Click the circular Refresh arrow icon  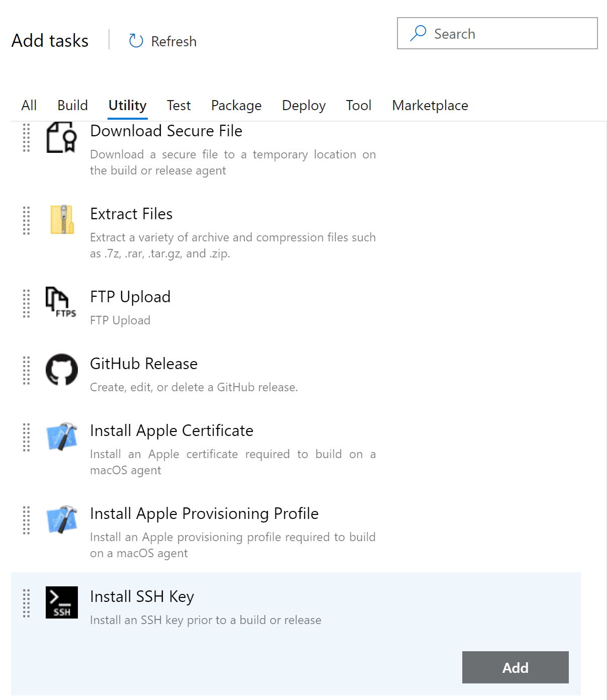[136, 41]
